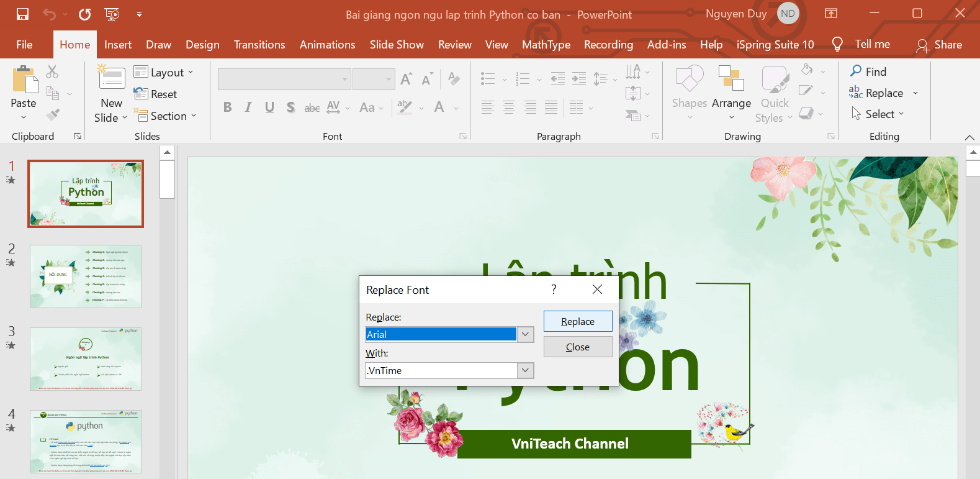This screenshot has height=479, width=980.
Task: Toggle Align Left paragraph alignment
Action: [x=488, y=107]
